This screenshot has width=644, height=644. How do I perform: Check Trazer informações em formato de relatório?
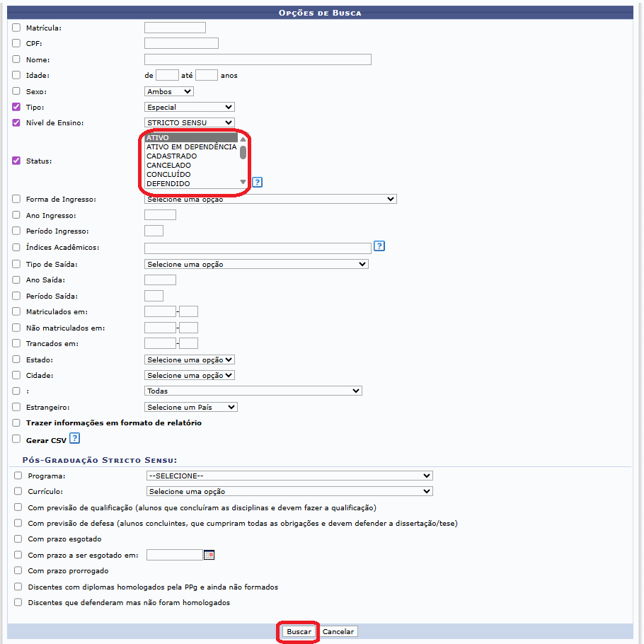pos(16,423)
